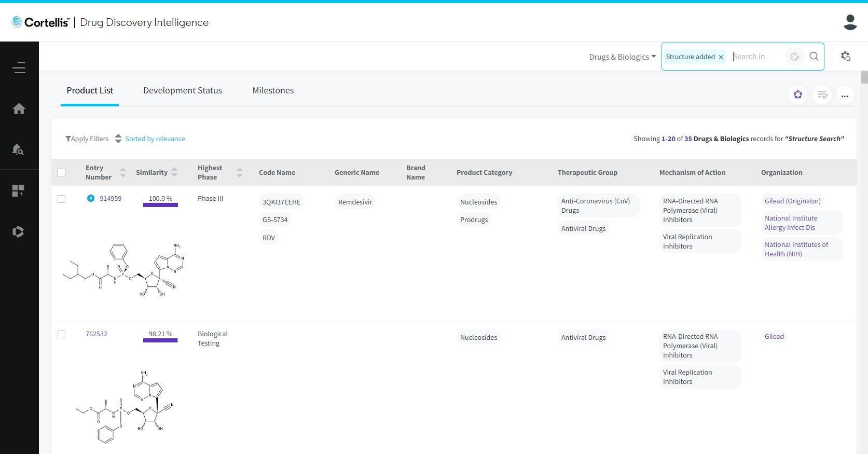Click the Gilead (Originator) organization link
The height and width of the screenshot is (454, 868).
point(793,201)
